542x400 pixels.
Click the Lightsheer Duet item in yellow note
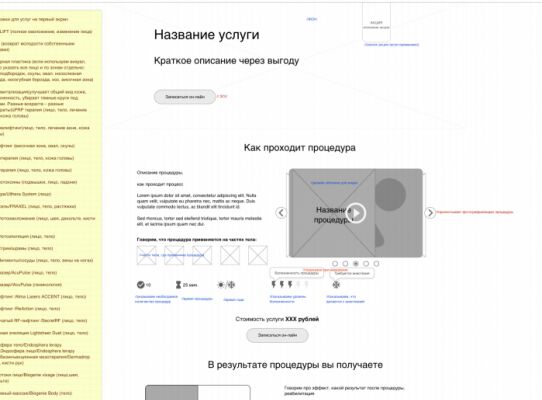click(x=44, y=333)
